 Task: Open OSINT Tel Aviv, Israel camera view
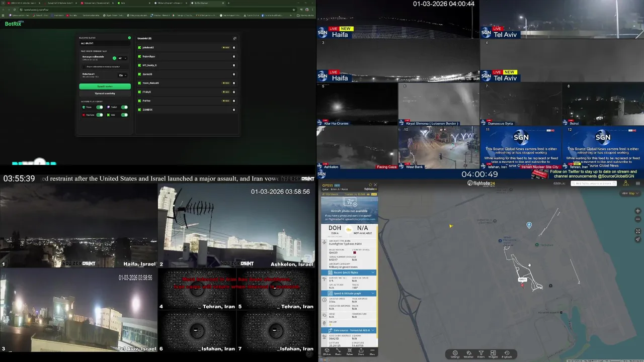(x=78, y=310)
